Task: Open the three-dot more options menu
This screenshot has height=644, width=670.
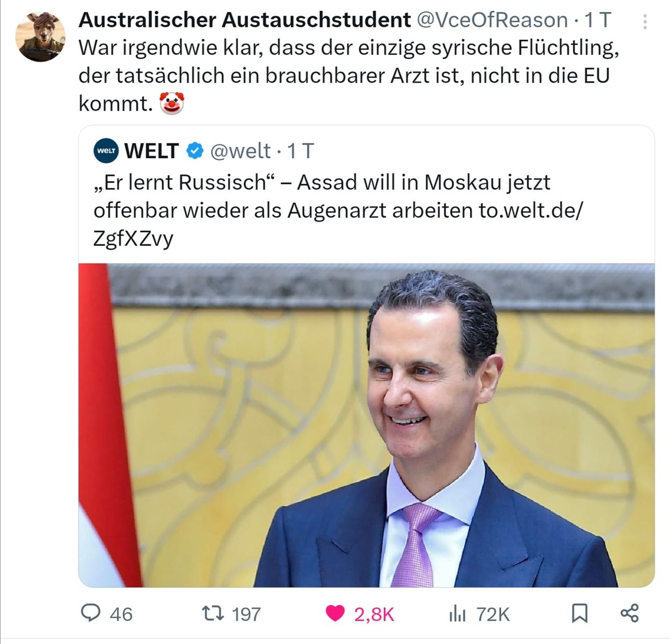Action: click(x=645, y=21)
